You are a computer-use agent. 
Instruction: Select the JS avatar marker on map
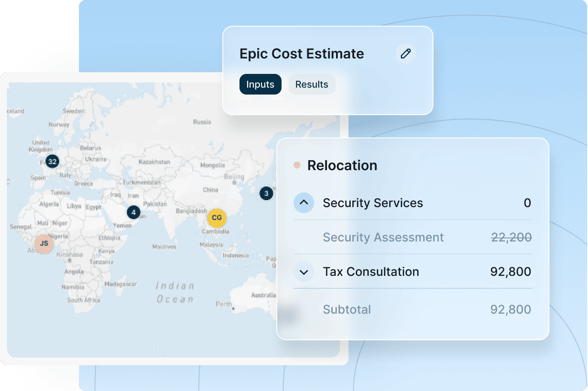(x=44, y=244)
